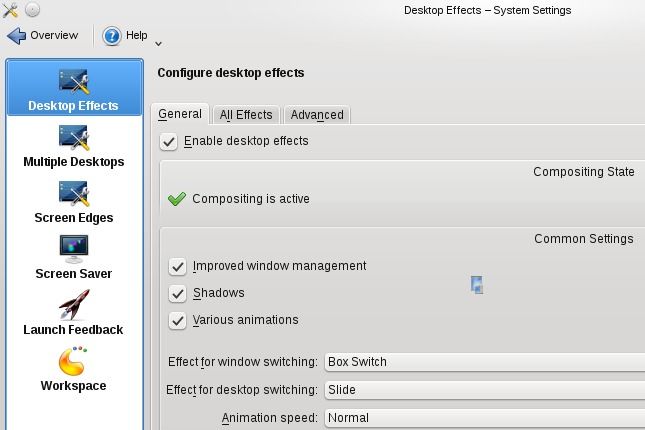
Task: Open Effect for window switching dropdown
Action: coord(485,362)
